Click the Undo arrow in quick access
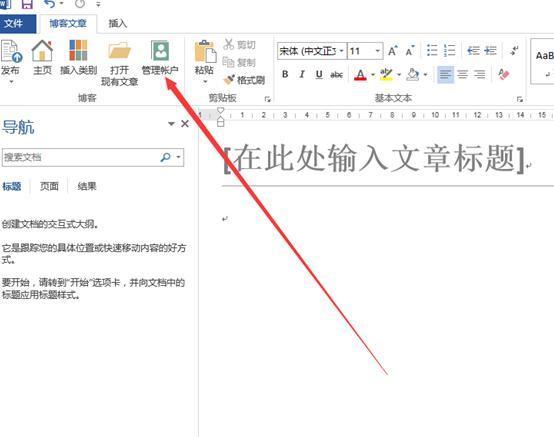The height and width of the screenshot is (437, 554). [x=49, y=4]
